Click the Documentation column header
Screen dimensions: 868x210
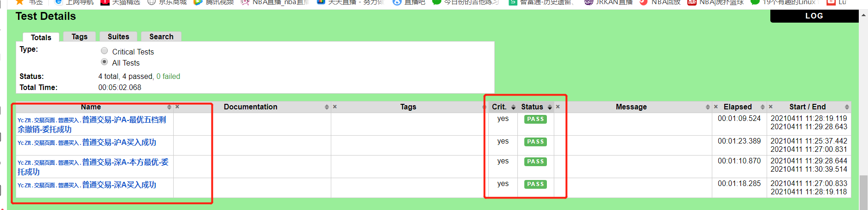251,107
